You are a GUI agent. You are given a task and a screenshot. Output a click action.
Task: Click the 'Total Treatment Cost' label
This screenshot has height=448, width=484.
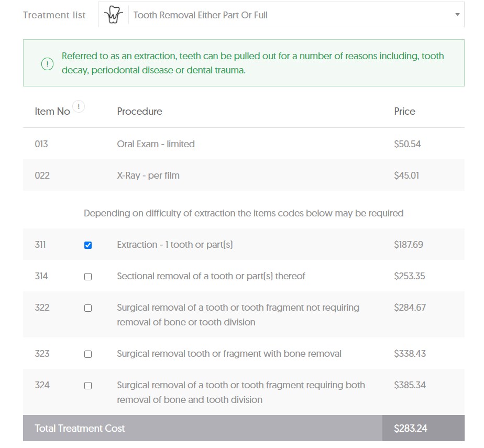[x=80, y=429]
